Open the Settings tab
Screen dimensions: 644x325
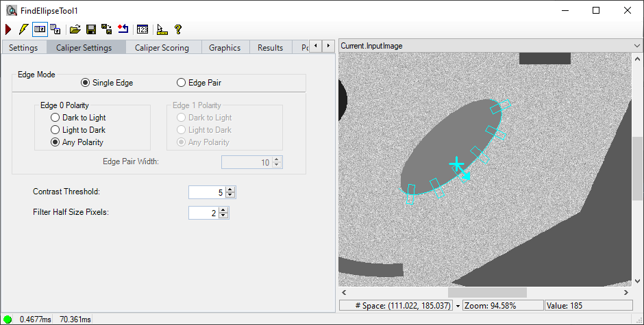[x=23, y=48]
